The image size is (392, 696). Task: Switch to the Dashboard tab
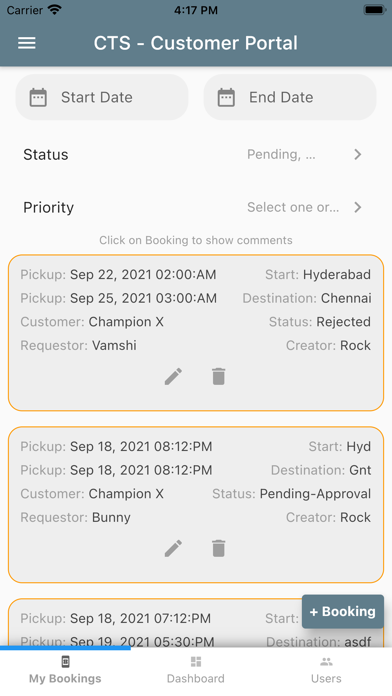(x=196, y=671)
